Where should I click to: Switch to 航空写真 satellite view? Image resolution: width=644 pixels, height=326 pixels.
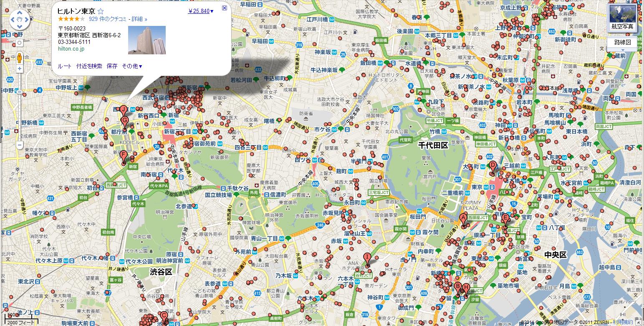(x=622, y=19)
